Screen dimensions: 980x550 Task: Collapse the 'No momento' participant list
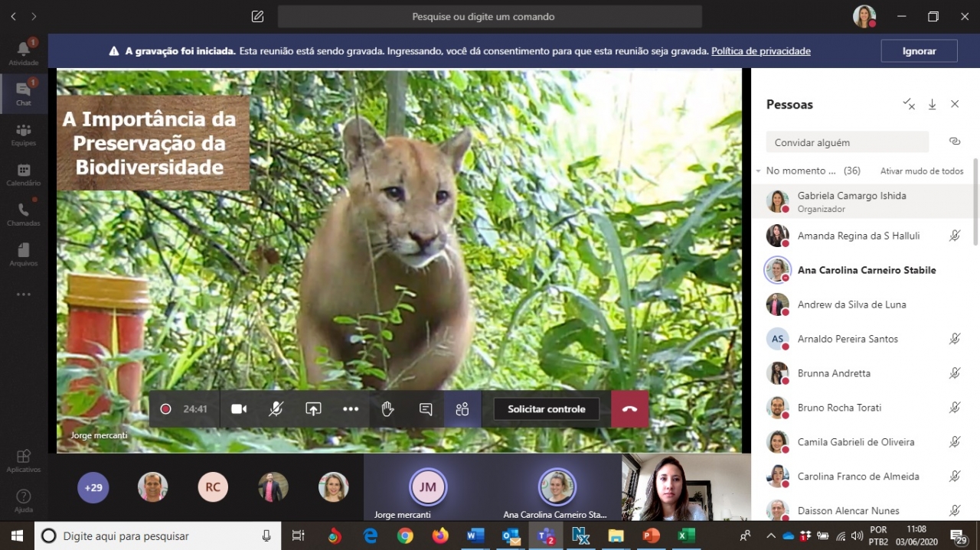click(758, 171)
